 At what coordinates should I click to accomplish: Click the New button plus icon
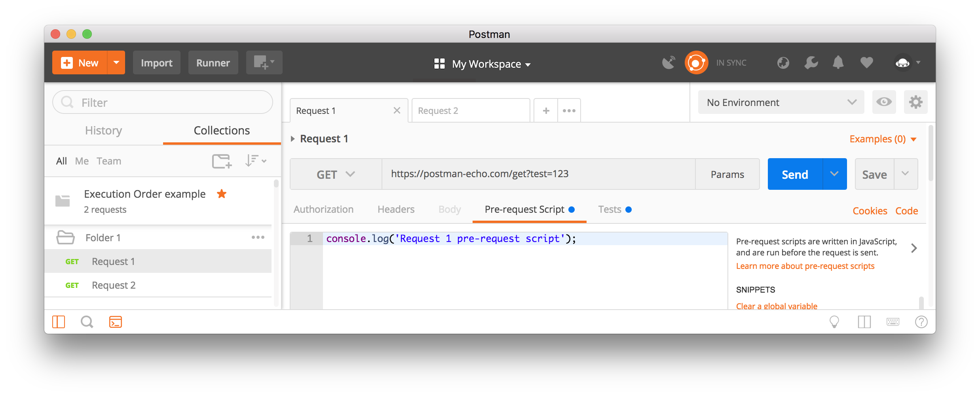pyautogui.click(x=67, y=63)
